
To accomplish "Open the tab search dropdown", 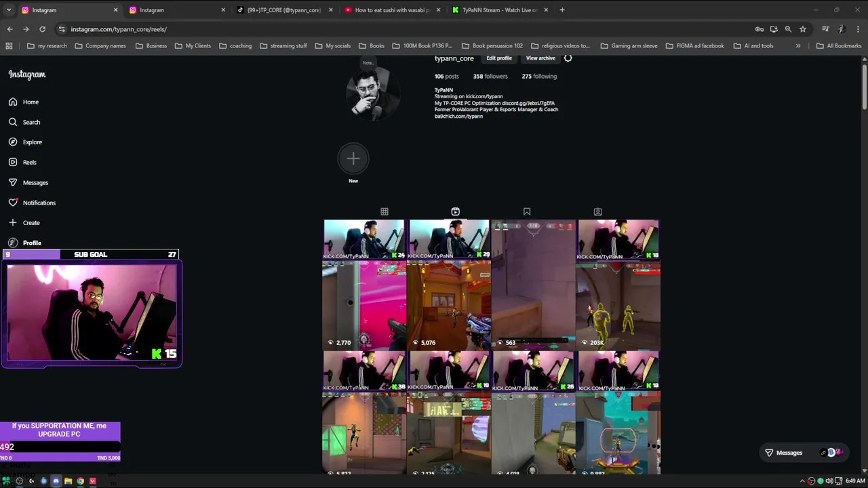I will 8,10.
